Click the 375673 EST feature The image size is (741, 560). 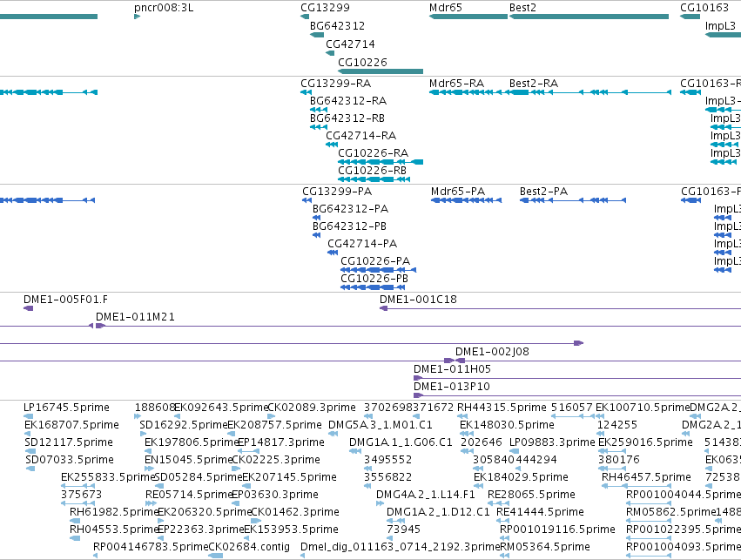(x=78, y=503)
